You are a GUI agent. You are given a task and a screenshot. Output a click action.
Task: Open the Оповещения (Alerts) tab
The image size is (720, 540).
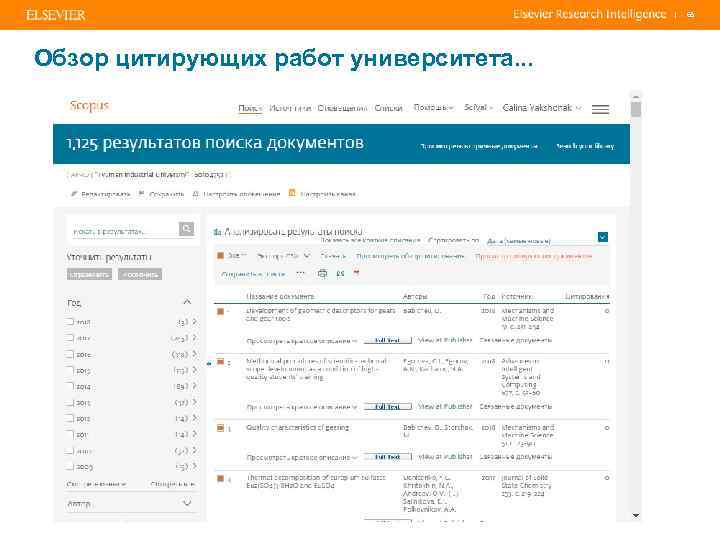(x=342, y=108)
